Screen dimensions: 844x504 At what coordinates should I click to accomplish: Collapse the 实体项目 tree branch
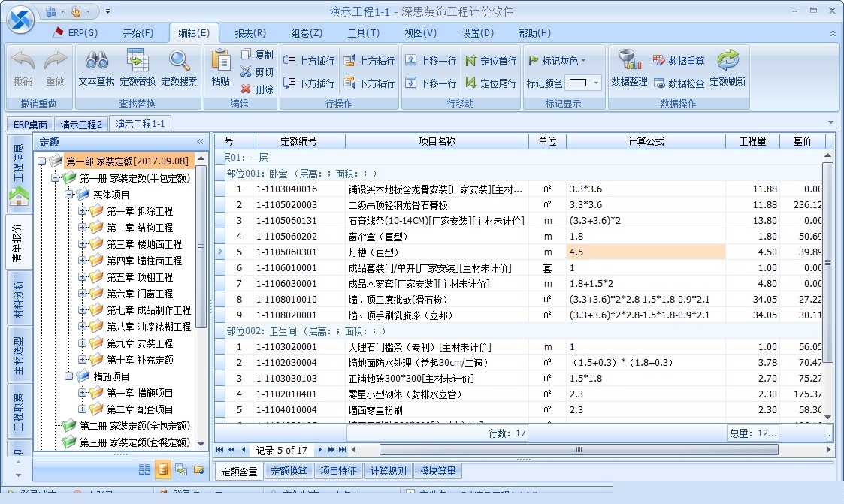point(68,195)
